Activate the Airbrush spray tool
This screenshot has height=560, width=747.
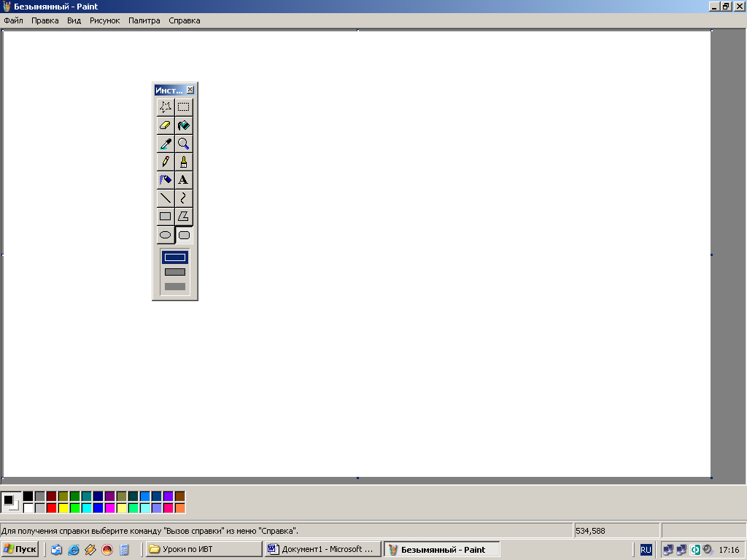click(x=166, y=179)
